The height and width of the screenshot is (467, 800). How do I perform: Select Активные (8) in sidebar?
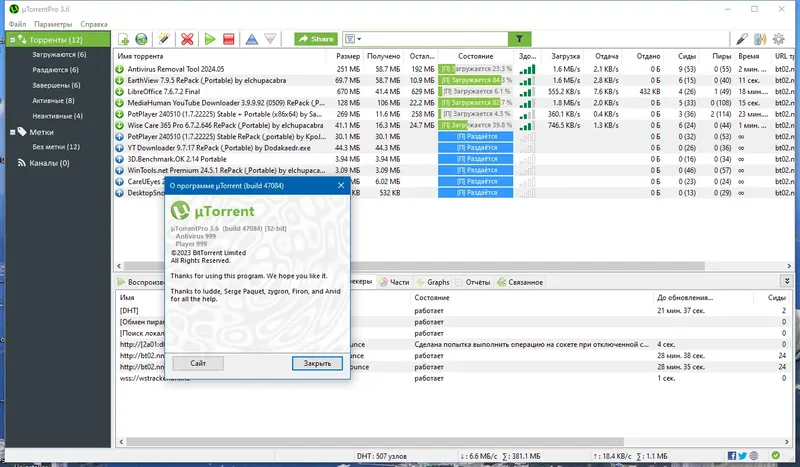[53, 101]
